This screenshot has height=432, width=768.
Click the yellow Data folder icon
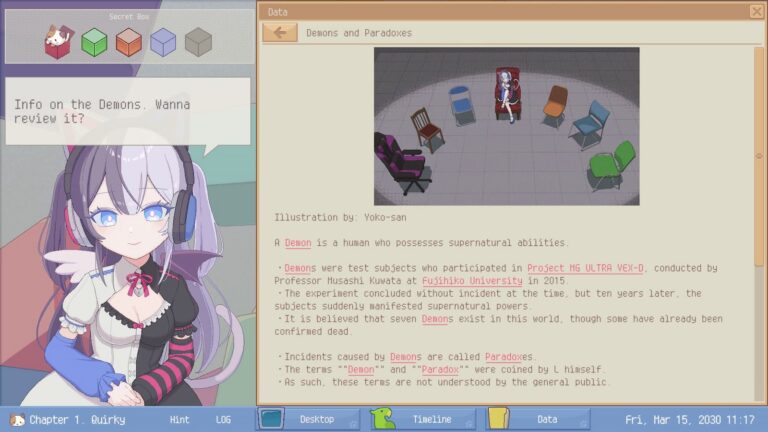click(499, 419)
